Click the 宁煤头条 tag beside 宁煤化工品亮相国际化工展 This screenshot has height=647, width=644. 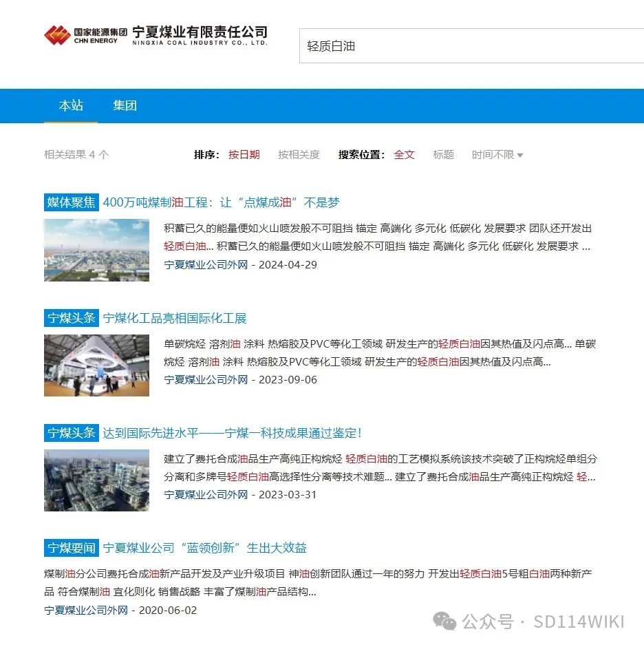[72, 318]
